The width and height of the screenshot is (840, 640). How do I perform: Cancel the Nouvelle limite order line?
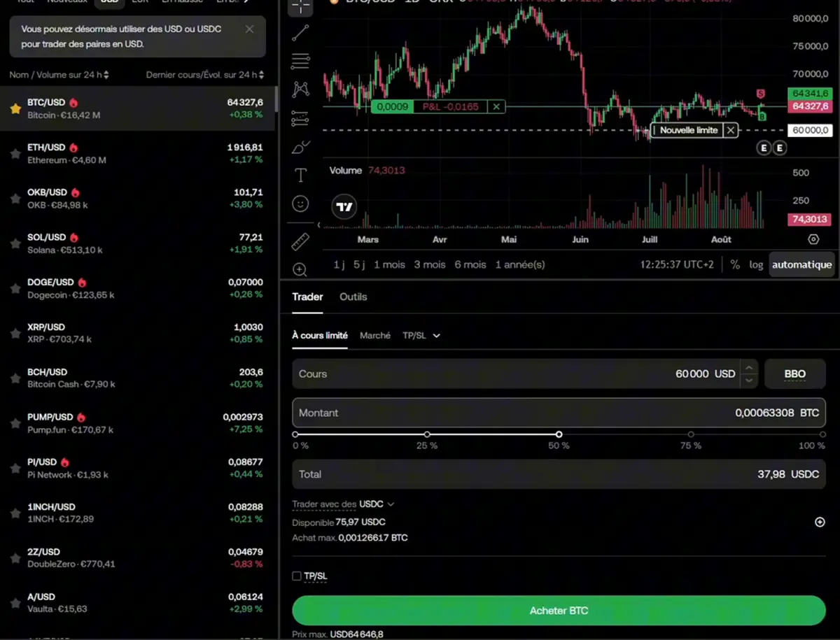[x=730, y=130]
